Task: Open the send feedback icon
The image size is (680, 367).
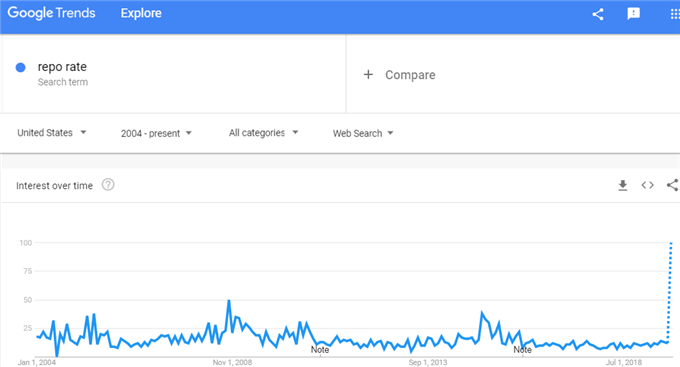Action: point(633,14)
